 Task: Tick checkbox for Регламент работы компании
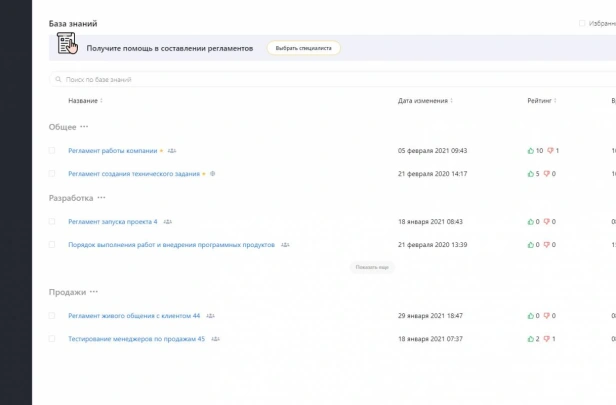click(x=52, y=150)
